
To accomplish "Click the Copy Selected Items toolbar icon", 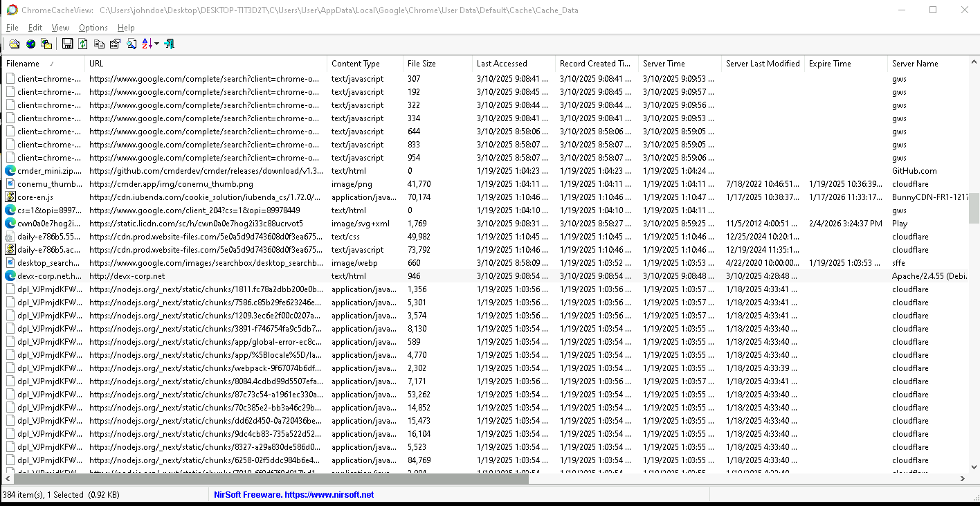I will pyautogui.click(x=99, y=44).
